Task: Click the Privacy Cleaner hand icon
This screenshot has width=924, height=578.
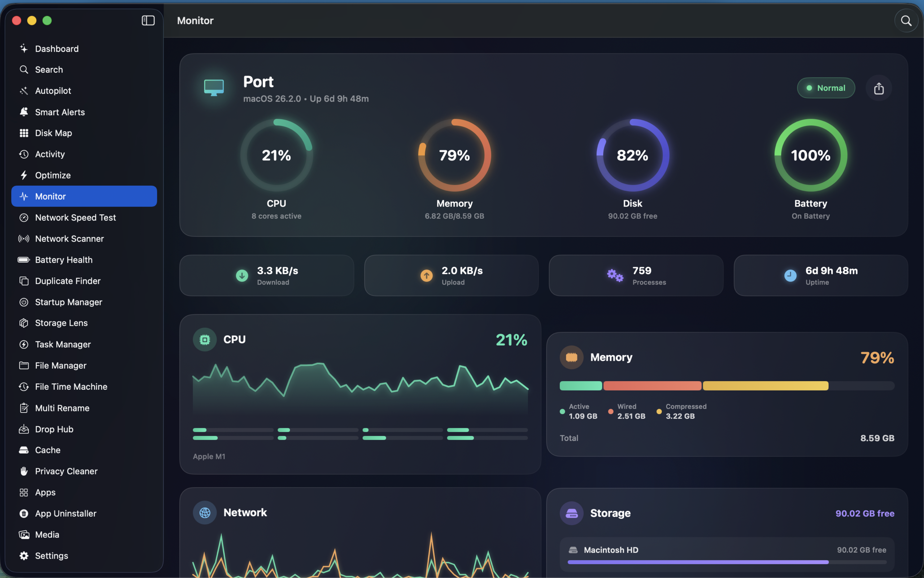Action: [x=24, y=471]
